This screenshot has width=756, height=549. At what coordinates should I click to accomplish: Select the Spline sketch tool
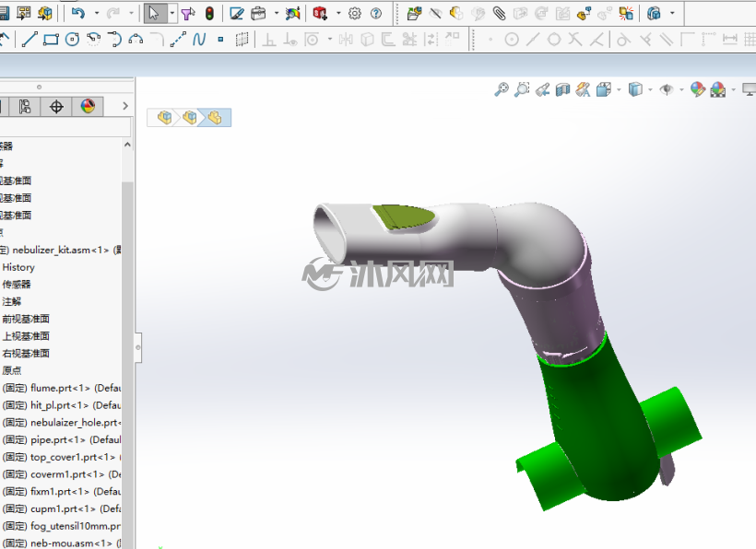pos(199,39)
